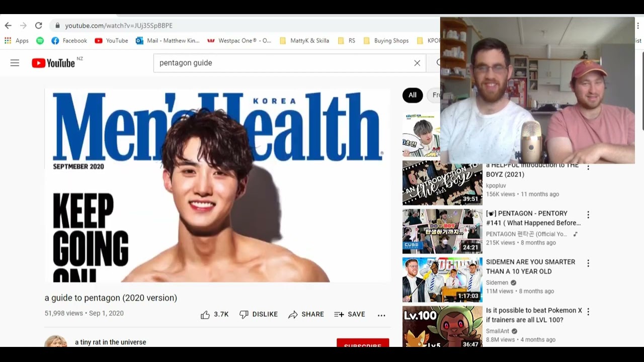Open the Spotify bookmark icon

[40, 41]
